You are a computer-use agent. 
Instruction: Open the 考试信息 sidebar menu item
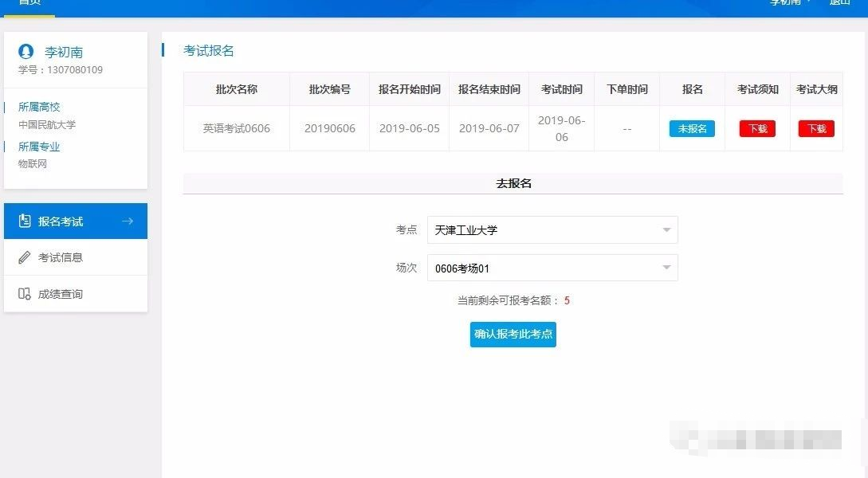61,257
